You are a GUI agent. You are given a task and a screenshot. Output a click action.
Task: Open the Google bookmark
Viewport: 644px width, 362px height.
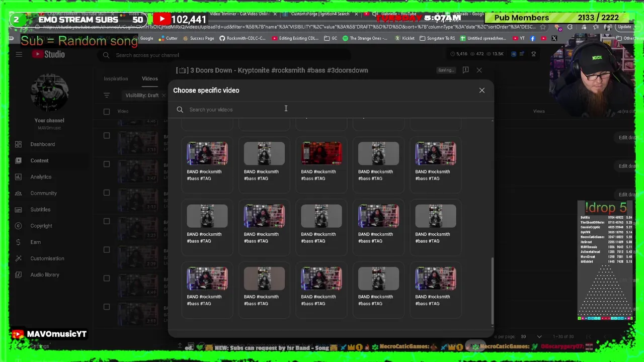tap(146, 38)
